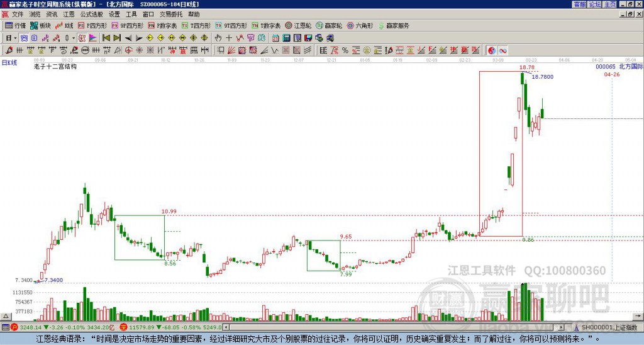The width and height of the screenshot is (644, 345).
Task: Open the candlestick style dropdown arrow
Action: tap(73, 38)
